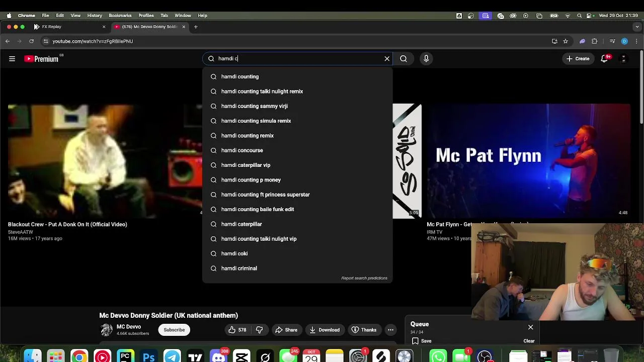Click the Create button
Viewport: 644px width, 362px height.
coord(578,59)
